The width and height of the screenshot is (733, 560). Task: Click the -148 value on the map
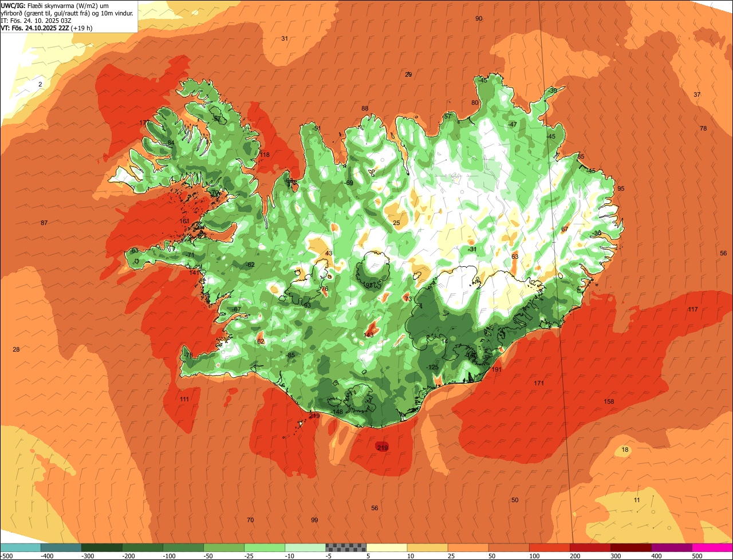[337, 412]
